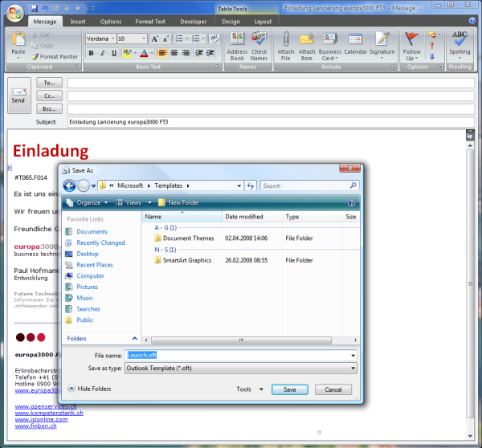
Task: Increase paragraph indent
Action: [210, 53]
